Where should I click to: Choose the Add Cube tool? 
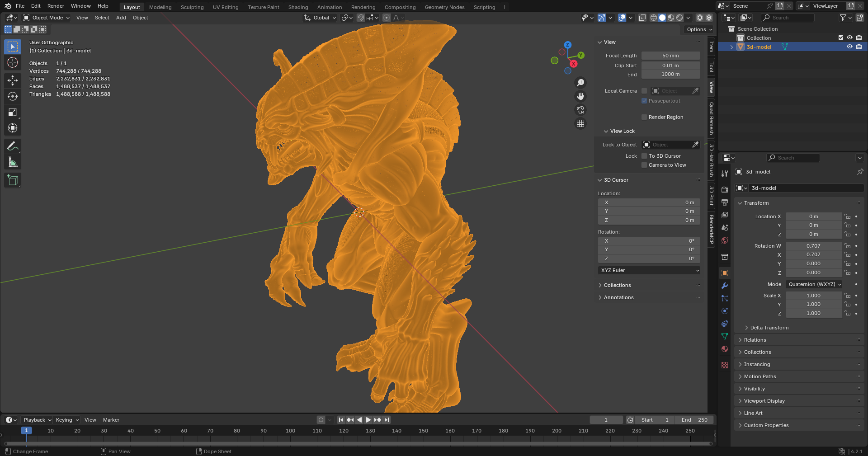13,180
